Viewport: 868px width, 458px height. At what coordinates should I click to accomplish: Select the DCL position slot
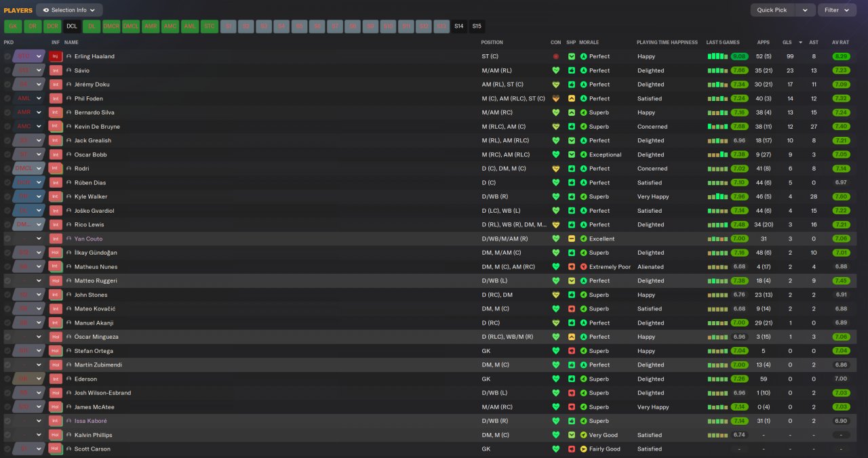tap(72, 26)
